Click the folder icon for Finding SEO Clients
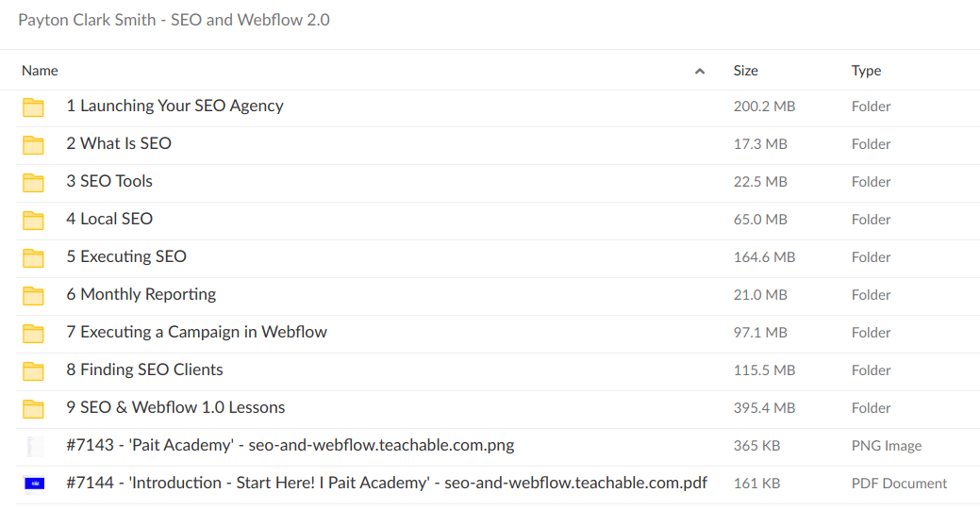980x509 pixels. click(x=34, y=370)
